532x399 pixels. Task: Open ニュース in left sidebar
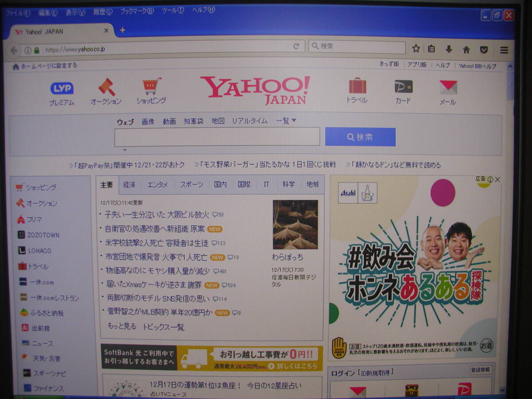43,344
